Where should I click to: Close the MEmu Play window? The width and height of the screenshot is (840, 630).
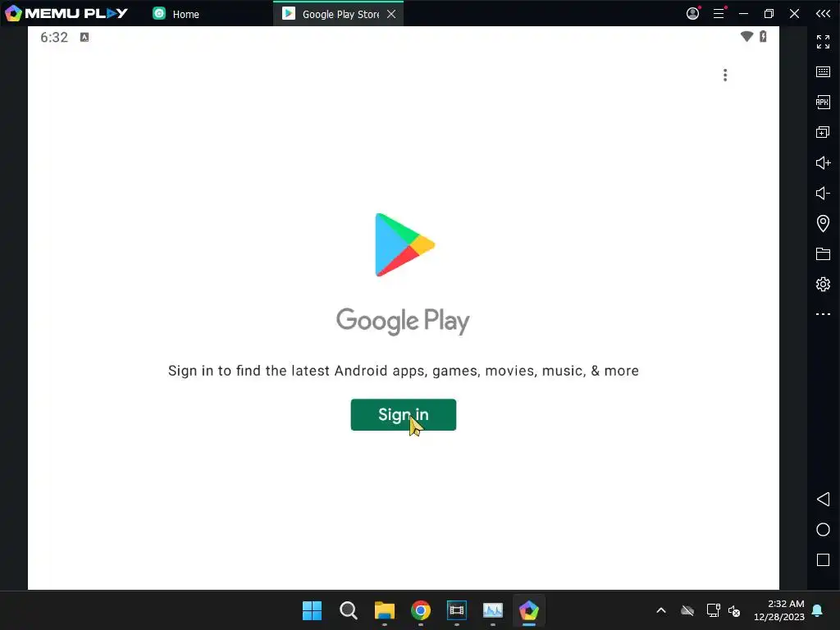click(x=794, y=13)
